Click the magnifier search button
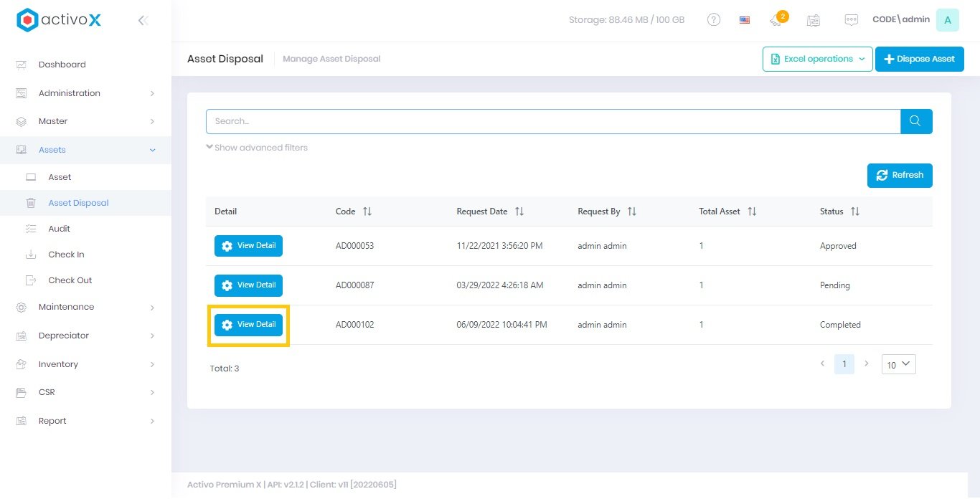 916,121
